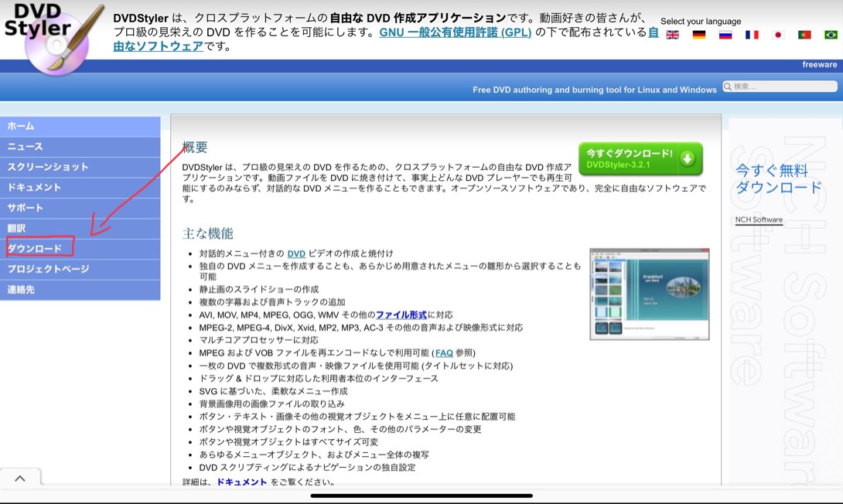The height and width of the screenshot is (504, 843).
Task: Open the FAQ link
Action: point(444,353)
